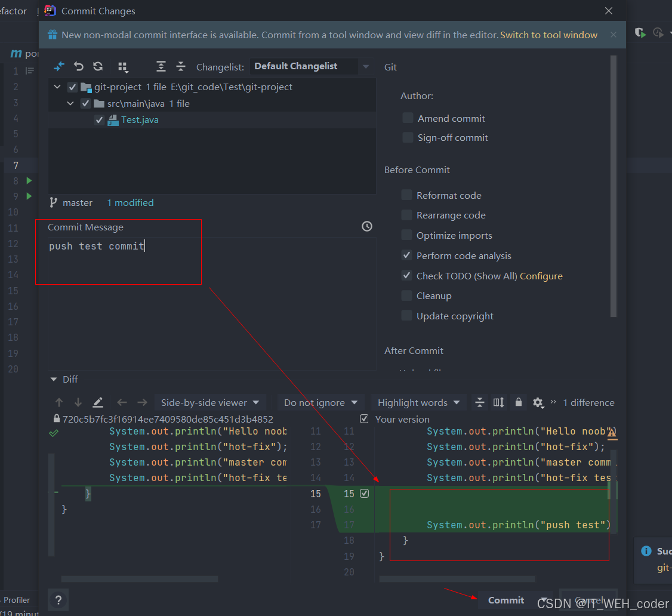
Task: Click the Profiler tool window tab
Action: pos(17,600)
